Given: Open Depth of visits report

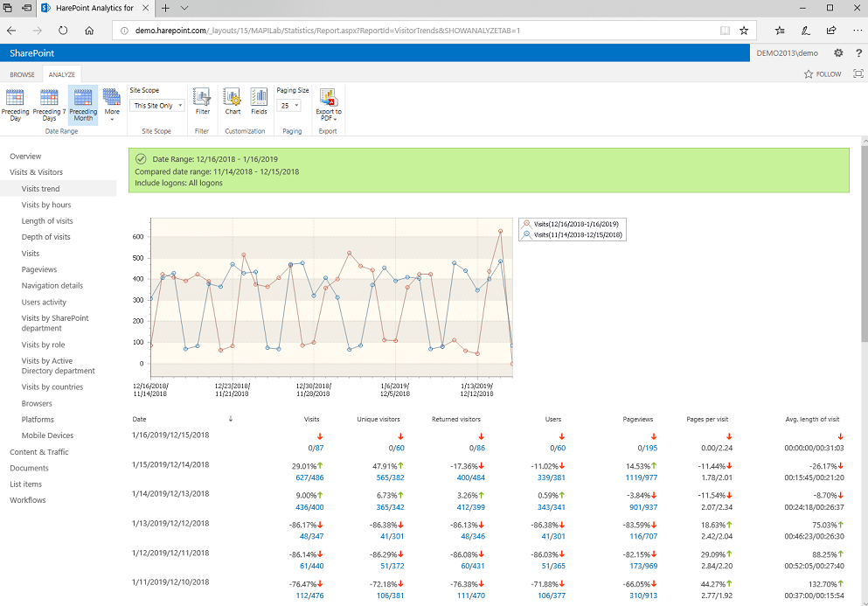Looking at the screenshot, I should pos(46,237).
